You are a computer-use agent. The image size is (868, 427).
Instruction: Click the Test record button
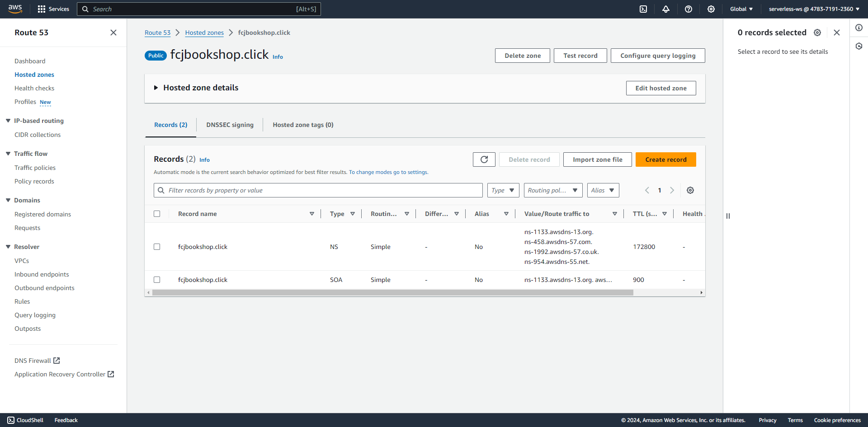pyautogui.click(x=580, y=56)
